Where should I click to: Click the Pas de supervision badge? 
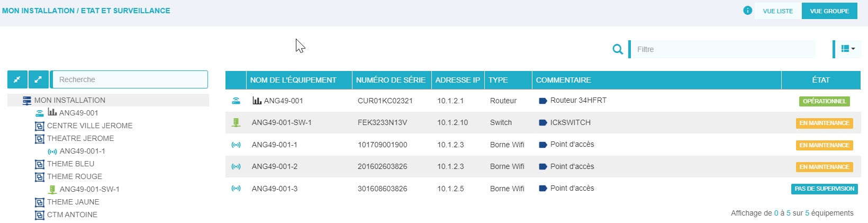[824, 189]
